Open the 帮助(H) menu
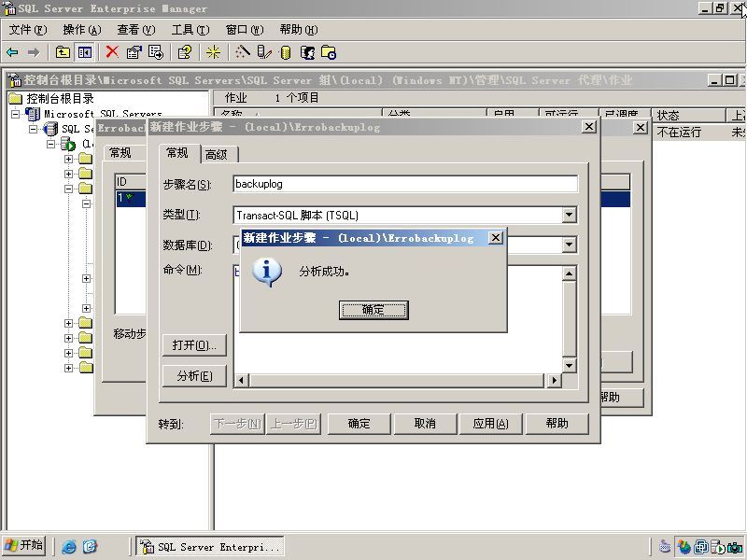747x560 pixels. [x=299, y=30]
